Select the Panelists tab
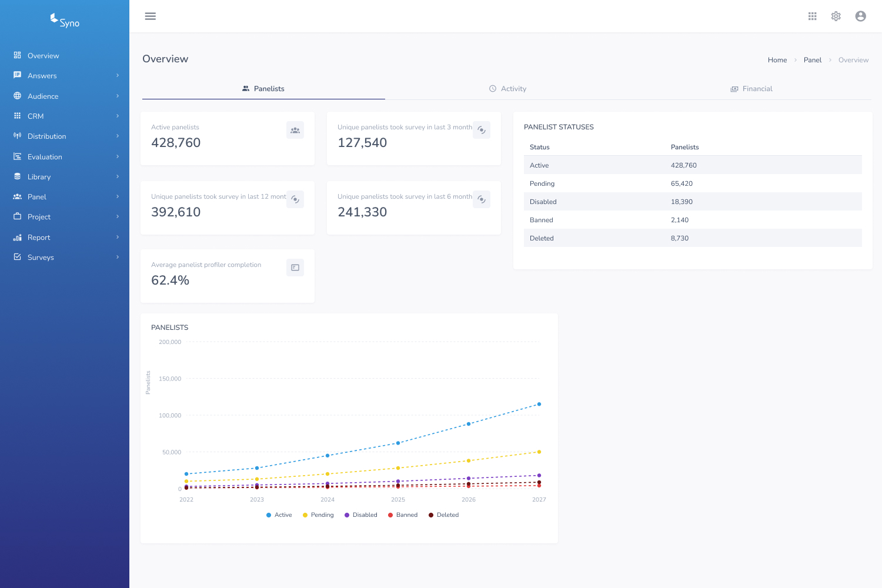 point(263,89)
